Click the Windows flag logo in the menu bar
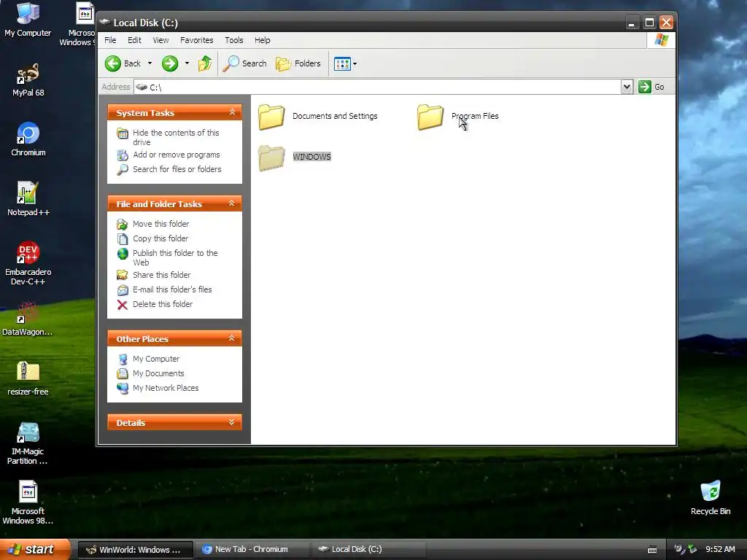 [x=661, y=40]
